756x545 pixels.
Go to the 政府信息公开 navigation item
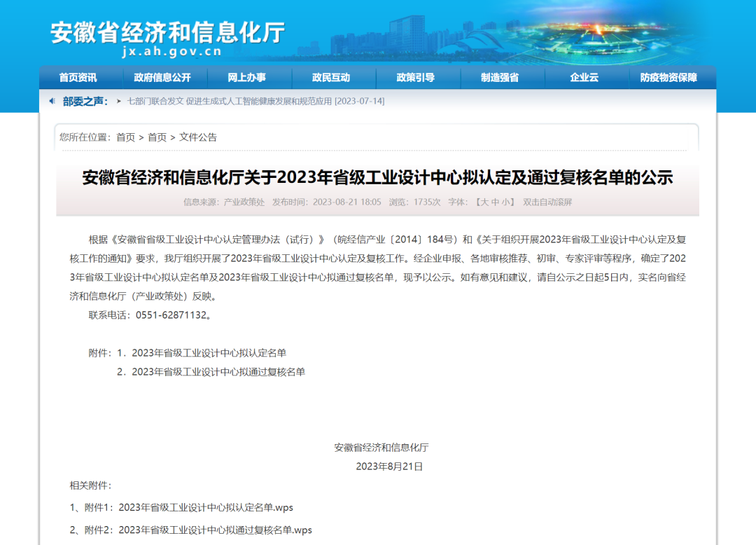point(162,78)
